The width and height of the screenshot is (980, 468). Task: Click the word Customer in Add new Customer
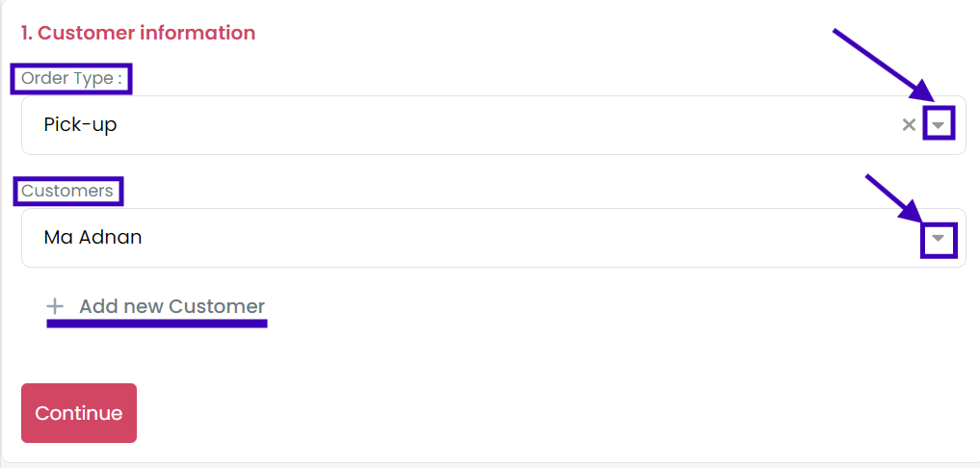pos(217,306)
